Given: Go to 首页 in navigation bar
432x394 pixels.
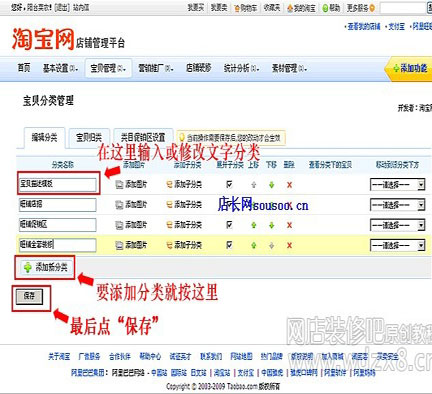Looking at the screenshot, I should click(24, 68).
